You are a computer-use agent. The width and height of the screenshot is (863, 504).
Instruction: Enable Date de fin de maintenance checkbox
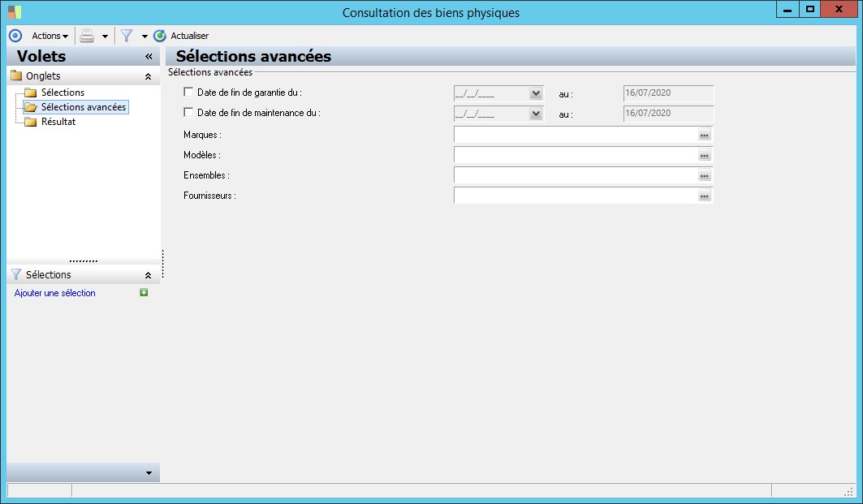pos(188,112)
